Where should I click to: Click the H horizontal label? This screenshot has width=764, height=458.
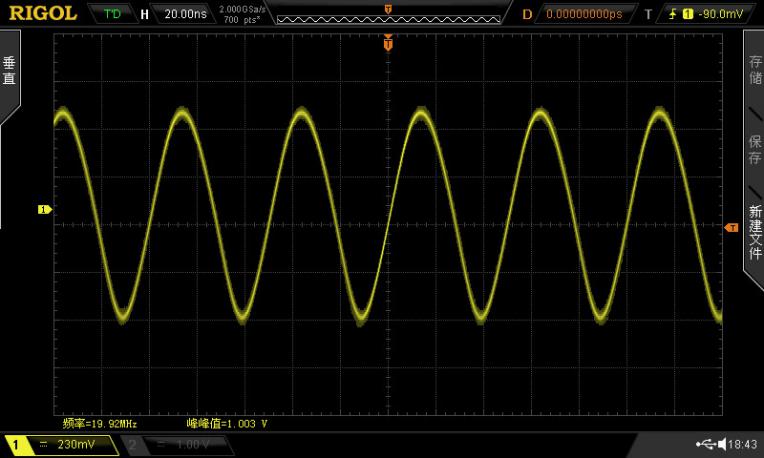[x=144, y=14]
